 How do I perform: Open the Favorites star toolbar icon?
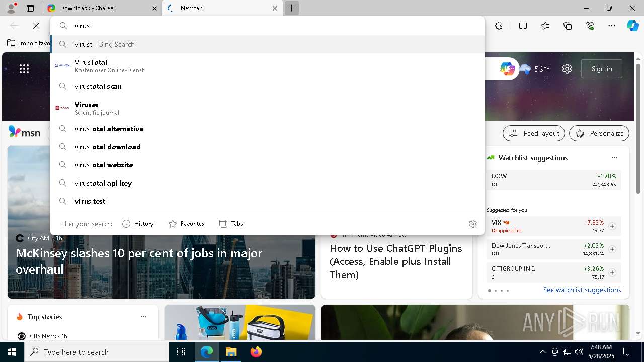[x=545, y=26]
